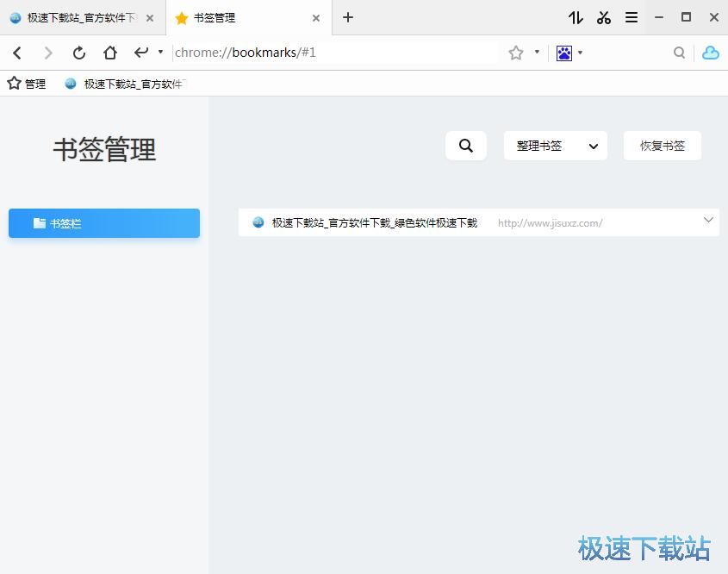The height and width of the screenshot is (574, 728).
Task: Go back with the back arrow
Action: tap(17, 53)
